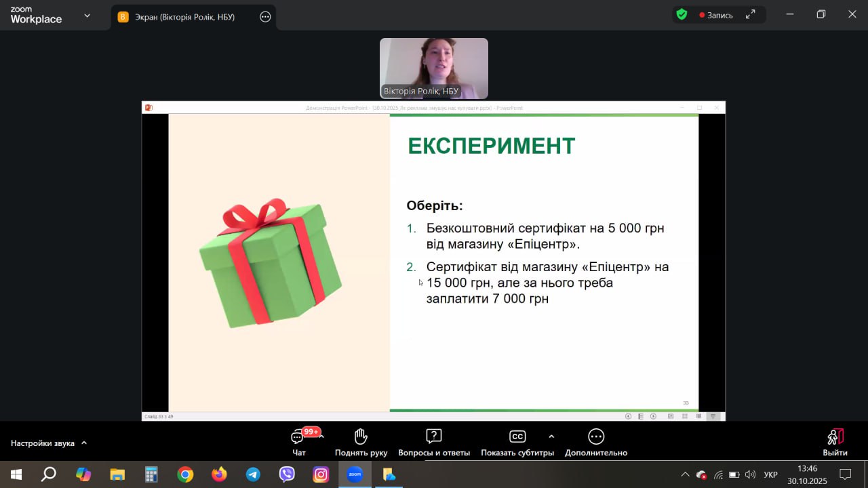The width and height of the screenshot is (868, 488).
Task: Click the ЕКСПЕРИМЕНТ slide heading
Action: (x=491, y=146)
